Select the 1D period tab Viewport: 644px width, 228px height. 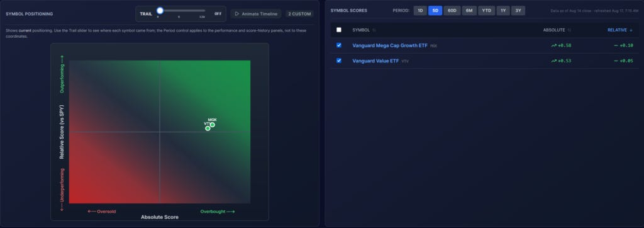[x=420, y=11]
